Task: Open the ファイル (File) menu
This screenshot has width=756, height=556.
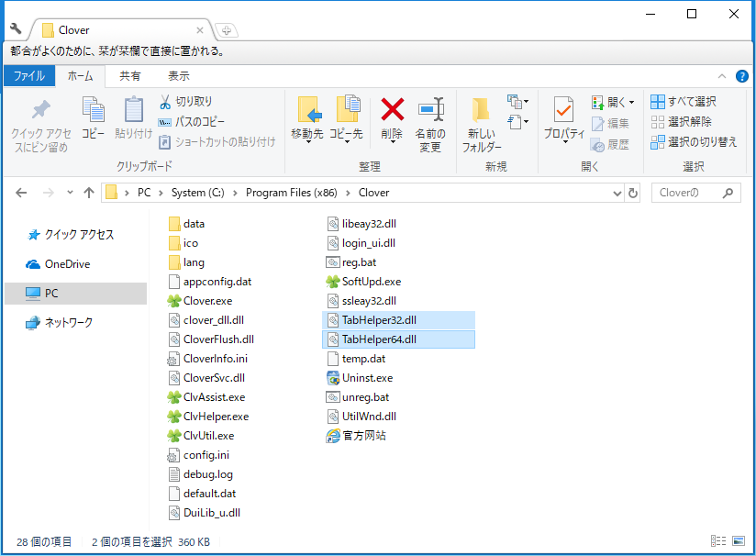Action: 29,76
